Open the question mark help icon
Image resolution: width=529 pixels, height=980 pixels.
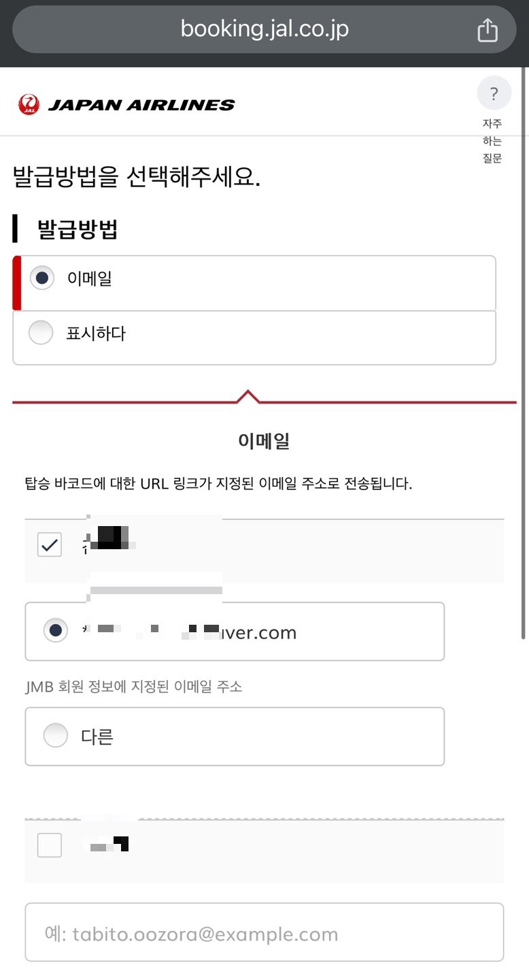click(494, 94)
